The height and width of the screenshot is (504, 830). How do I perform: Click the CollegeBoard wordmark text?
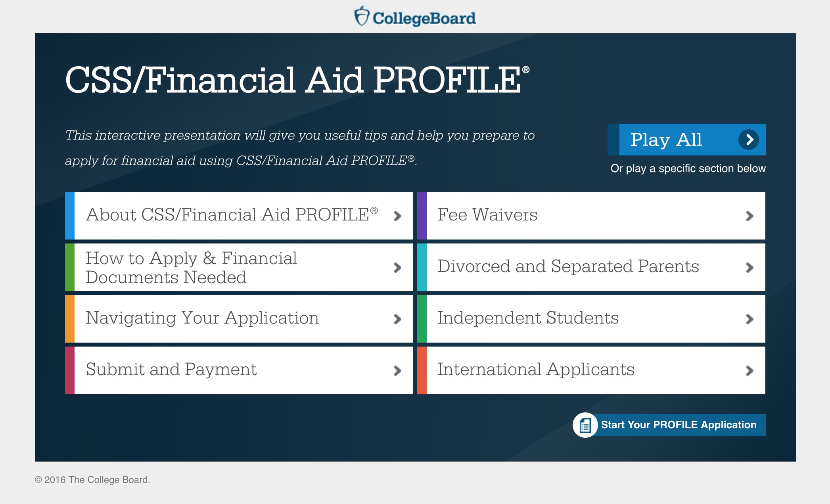point(424,18)
